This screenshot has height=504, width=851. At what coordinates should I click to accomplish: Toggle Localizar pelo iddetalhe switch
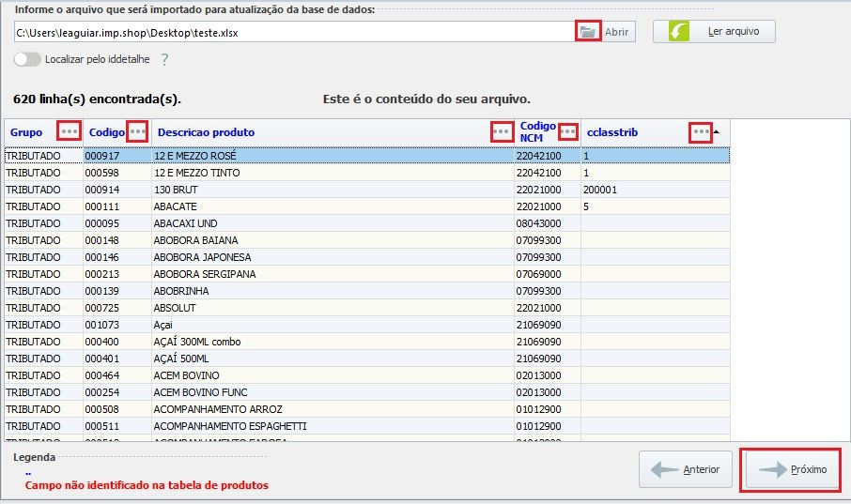pos(27,59)
